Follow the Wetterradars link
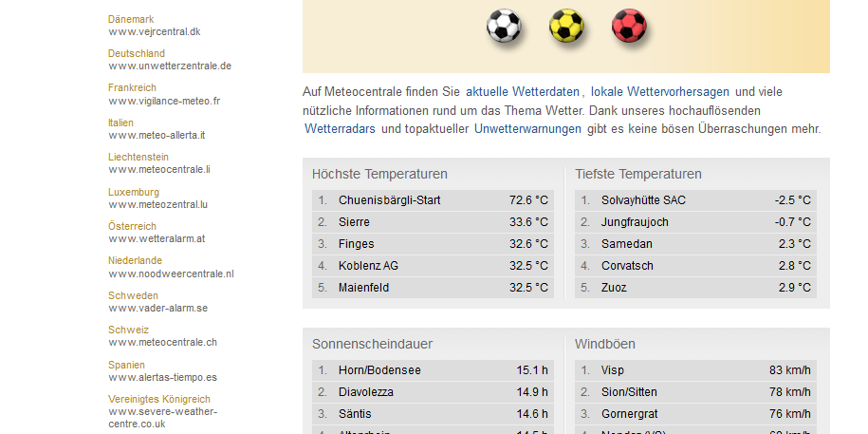Screen dimensions: 868x434 coord(340,128)
